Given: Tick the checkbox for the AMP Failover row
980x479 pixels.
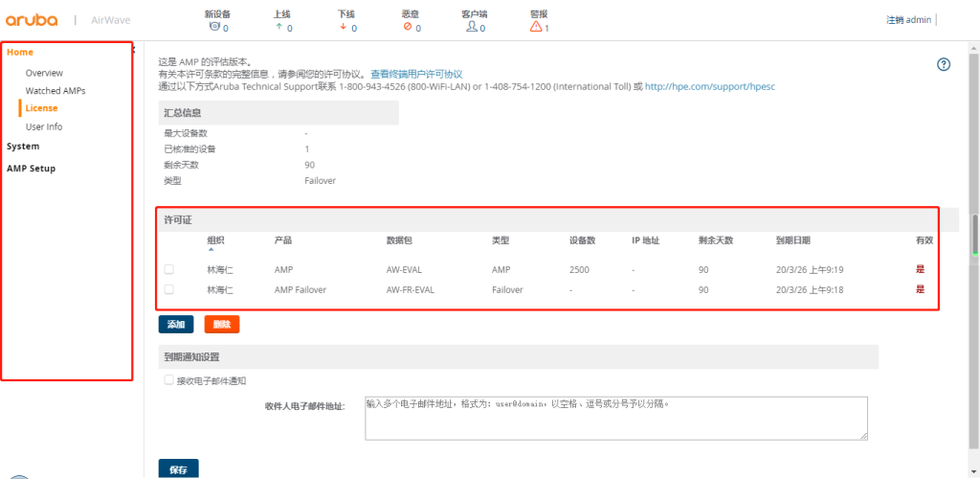Looking at the screenshot, I should click(x=168, y=289).
